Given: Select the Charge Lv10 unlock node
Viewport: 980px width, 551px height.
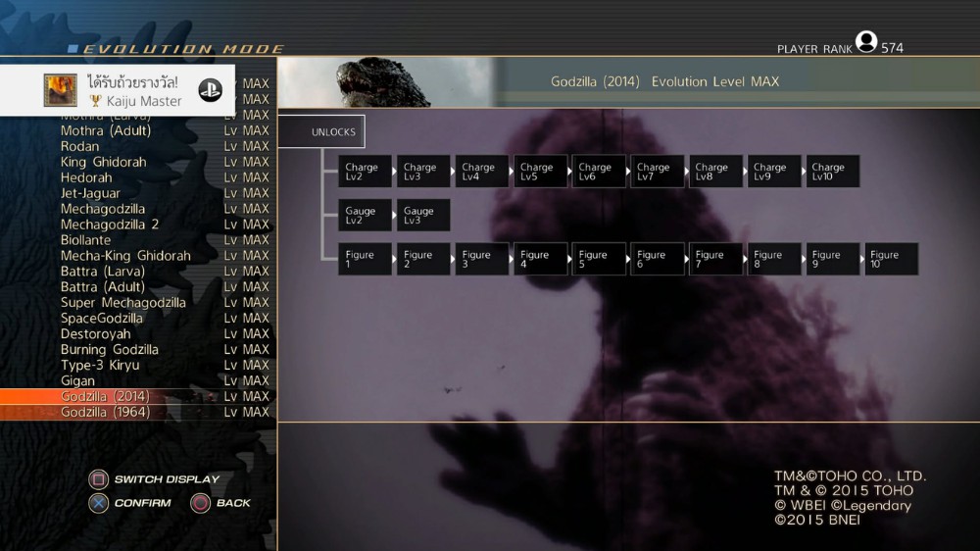Looking at the screenshot, I should (x=833, y=172).
